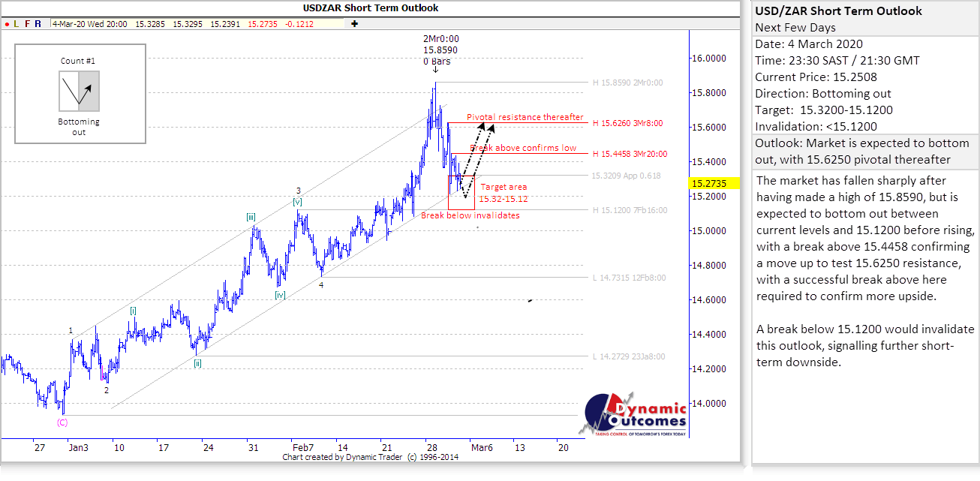Click the 'Next Few Days' line
This screenshot has width=980, height=481.
[x=795, y=28]
